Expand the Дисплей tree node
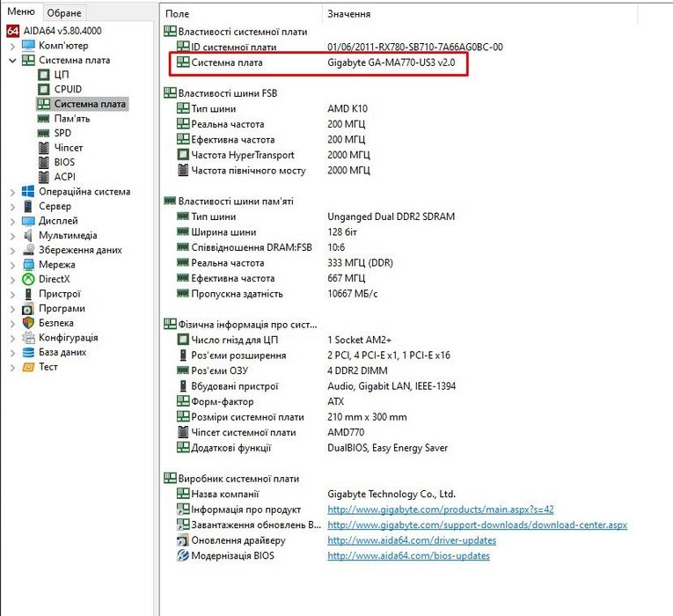 (12, 222)
